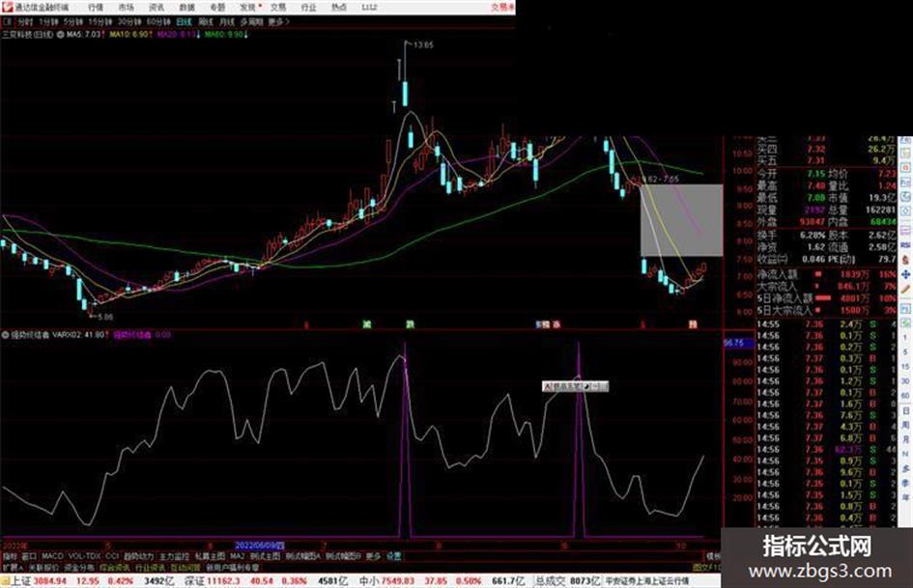Open the 市场 menu

click(126, 7)
